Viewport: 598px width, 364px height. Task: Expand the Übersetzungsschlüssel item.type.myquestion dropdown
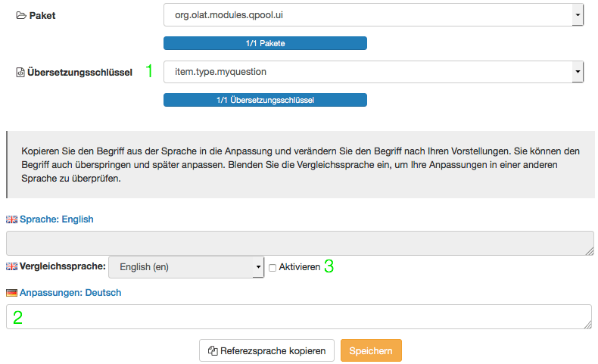(x=372, y=72)
